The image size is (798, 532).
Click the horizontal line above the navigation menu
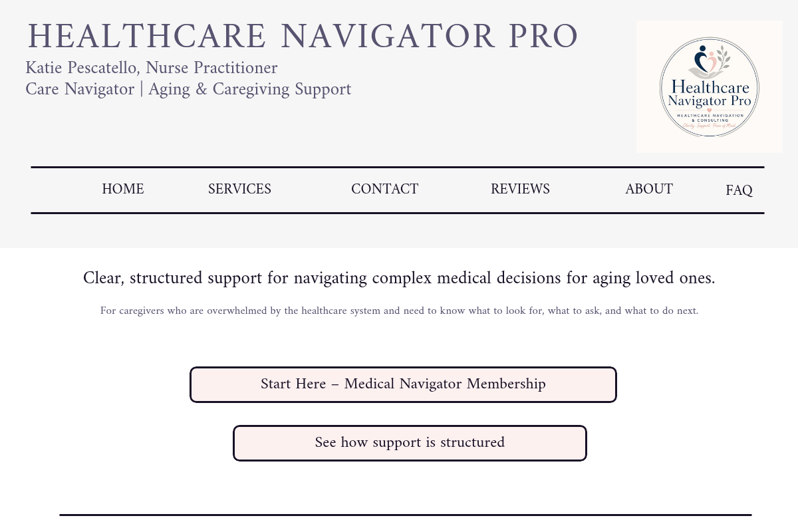point(398,168)
